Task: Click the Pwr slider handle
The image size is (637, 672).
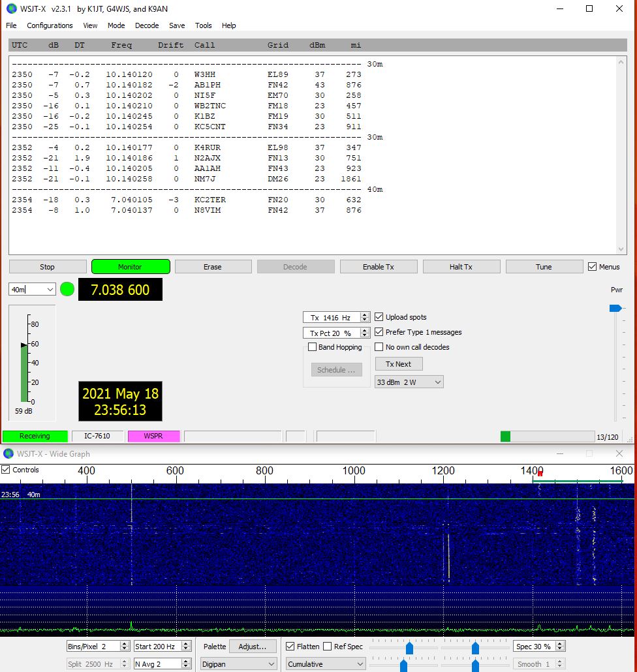Action: (x=615, y=308)
